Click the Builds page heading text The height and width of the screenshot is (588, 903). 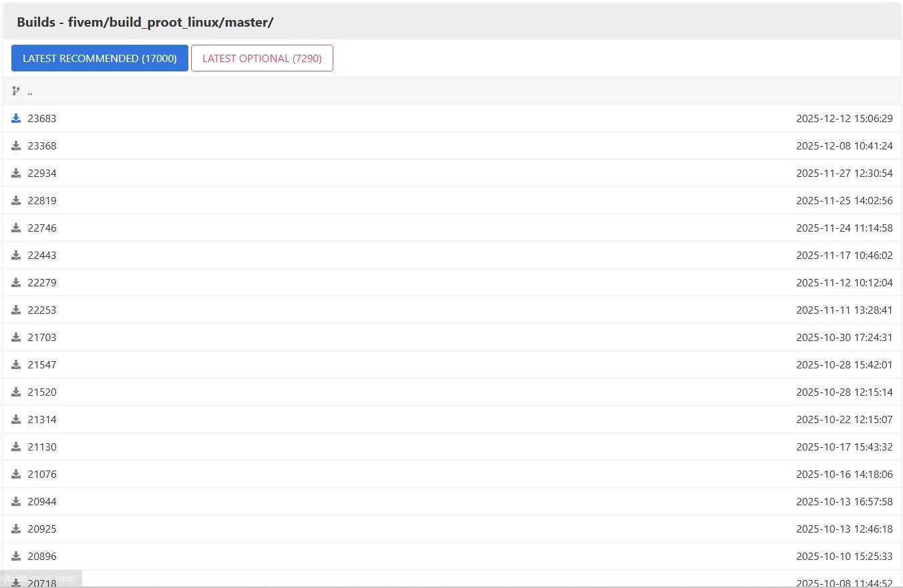pos(145,22)
